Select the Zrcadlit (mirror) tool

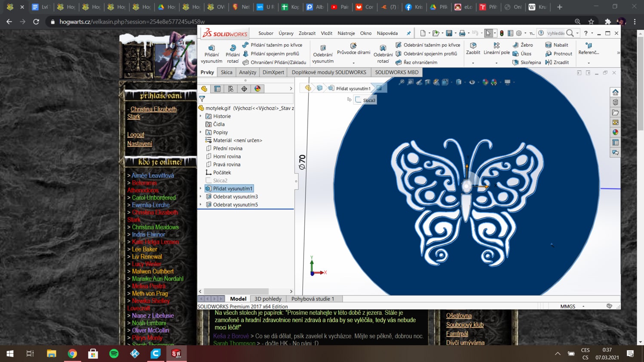557,62
